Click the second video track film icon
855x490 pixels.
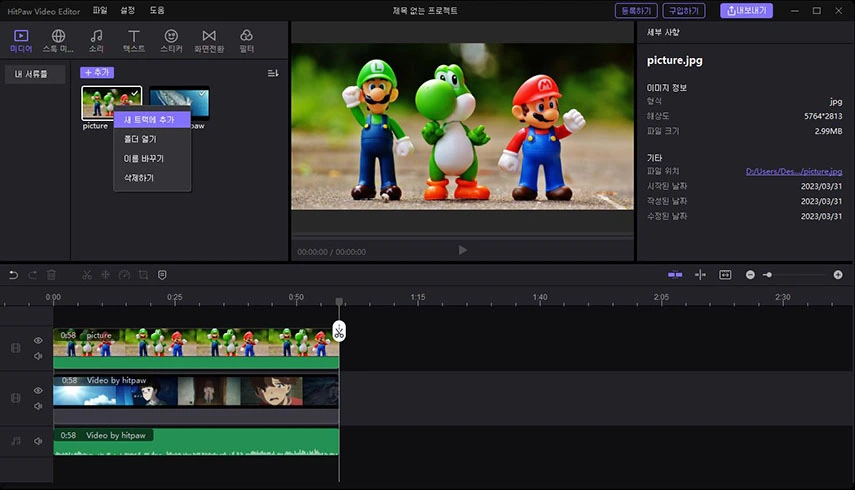16,398
